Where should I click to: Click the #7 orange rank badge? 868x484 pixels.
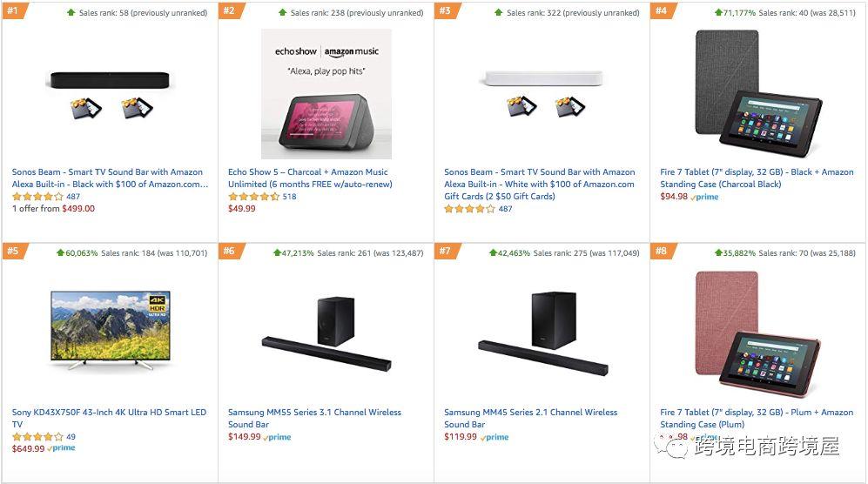point(445,251)
